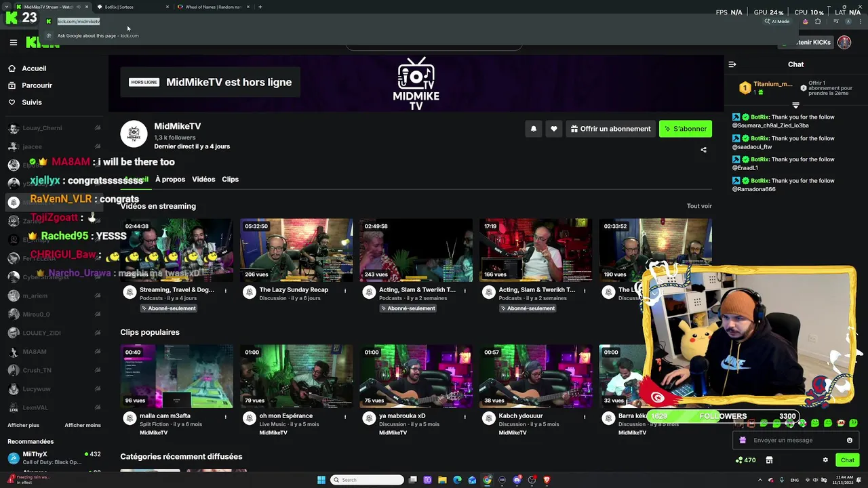Viewport: 868px width, 488px height.
Task: Click the Windows taskbar Search box
Action: pyautogui.click(x=367, y=480)
